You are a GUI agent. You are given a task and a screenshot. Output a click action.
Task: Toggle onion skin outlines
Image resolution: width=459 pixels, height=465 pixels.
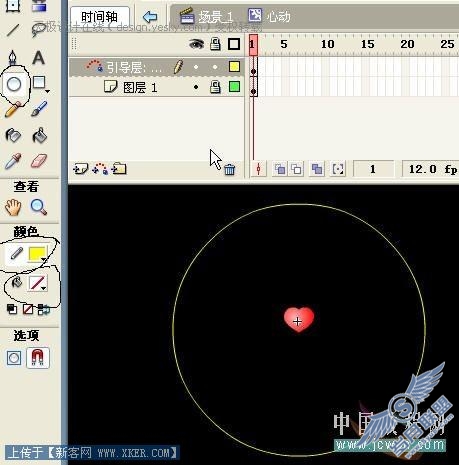(297, 169)
